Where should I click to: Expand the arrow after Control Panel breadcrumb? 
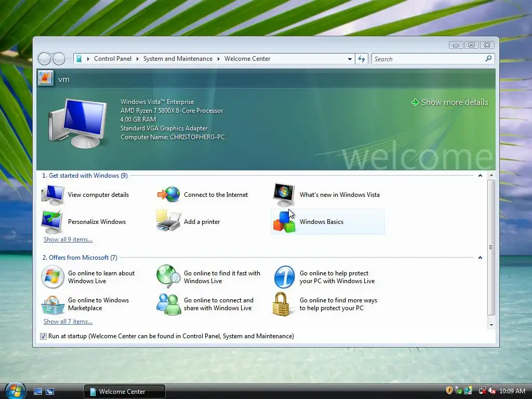tap(137, 59)
